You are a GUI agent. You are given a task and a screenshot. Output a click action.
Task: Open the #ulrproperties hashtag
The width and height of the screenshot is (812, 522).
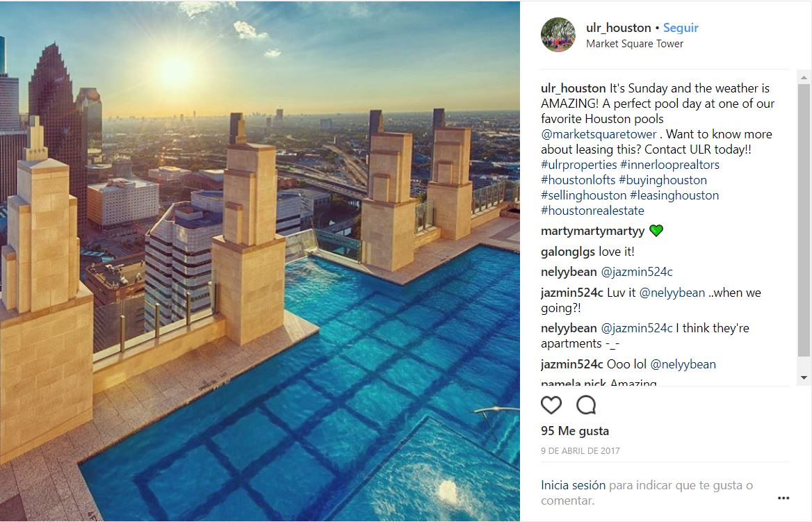(x=578, y=165)
